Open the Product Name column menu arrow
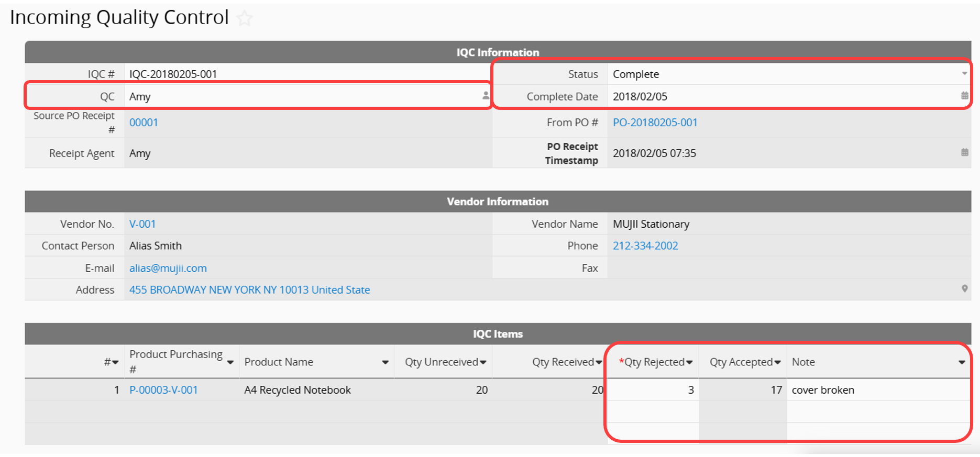 pos(385,362)
